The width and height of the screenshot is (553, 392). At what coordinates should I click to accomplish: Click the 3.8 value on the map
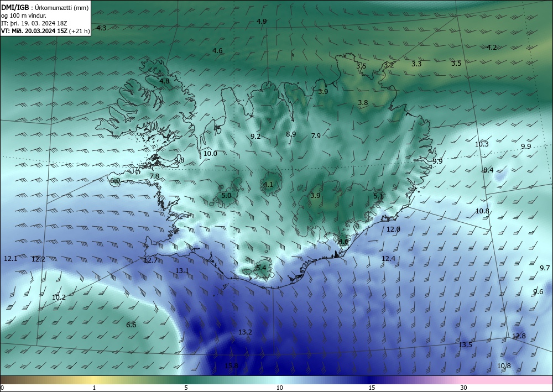coord(363,103)
